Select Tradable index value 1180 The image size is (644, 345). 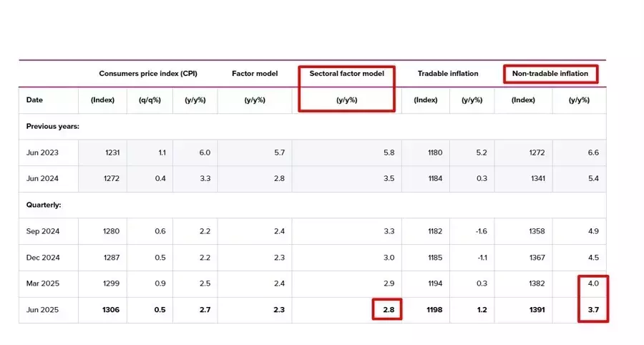point(435,152)
